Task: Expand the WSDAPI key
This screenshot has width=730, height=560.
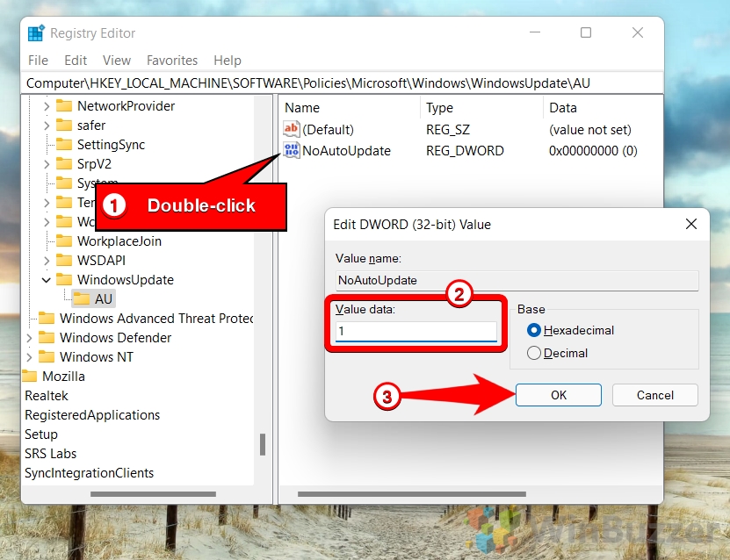Action: tap(47, 261)
